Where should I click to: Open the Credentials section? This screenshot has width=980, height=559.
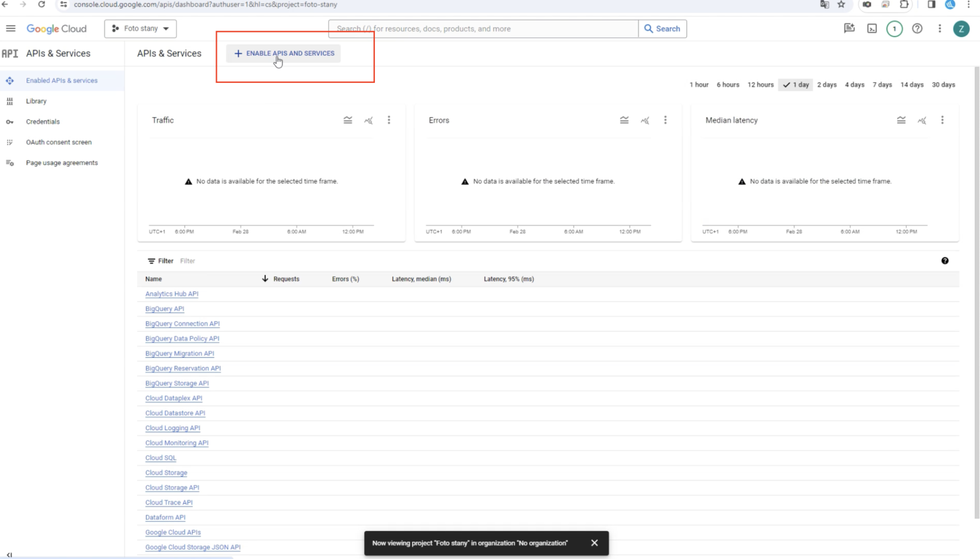42,122
